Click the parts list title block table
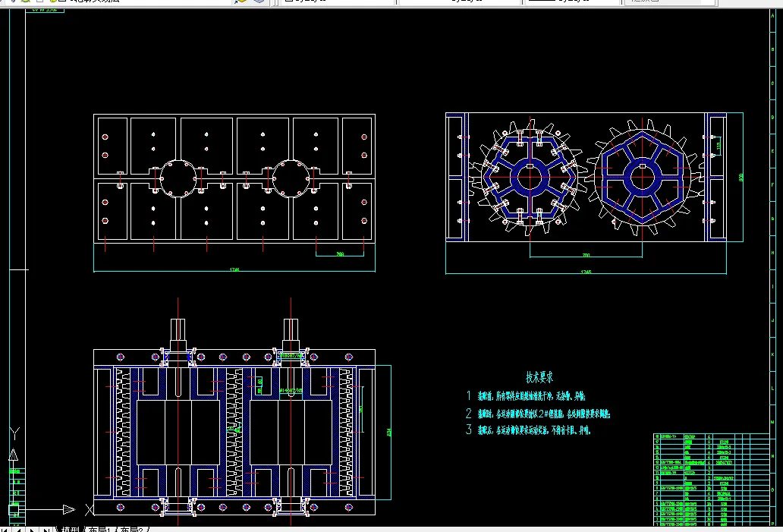 coord(712,480)
